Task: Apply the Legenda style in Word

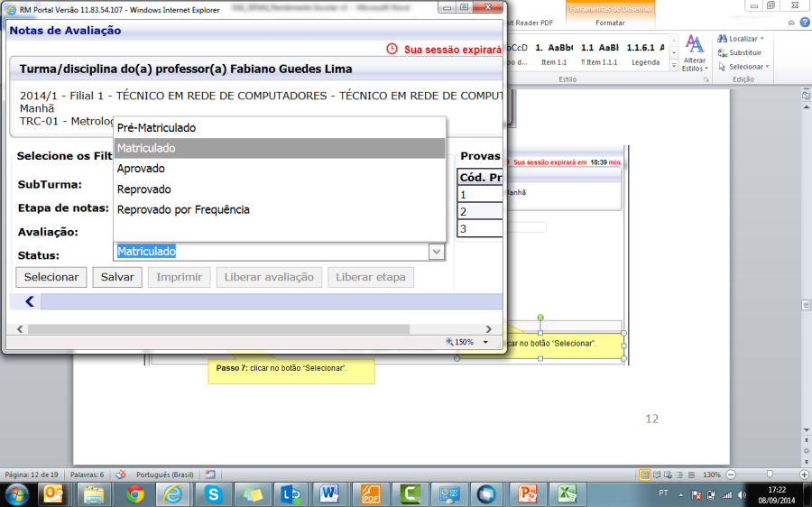Action: coord(646,53)
